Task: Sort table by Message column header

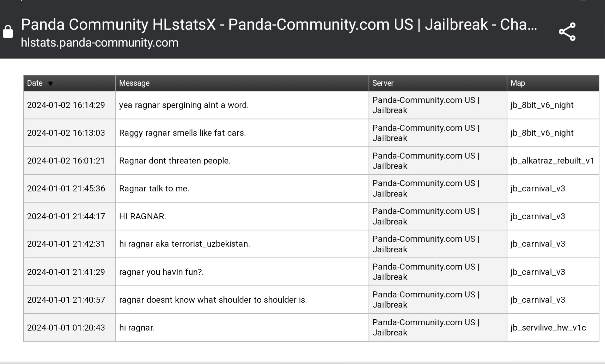Action: [134, 83]
